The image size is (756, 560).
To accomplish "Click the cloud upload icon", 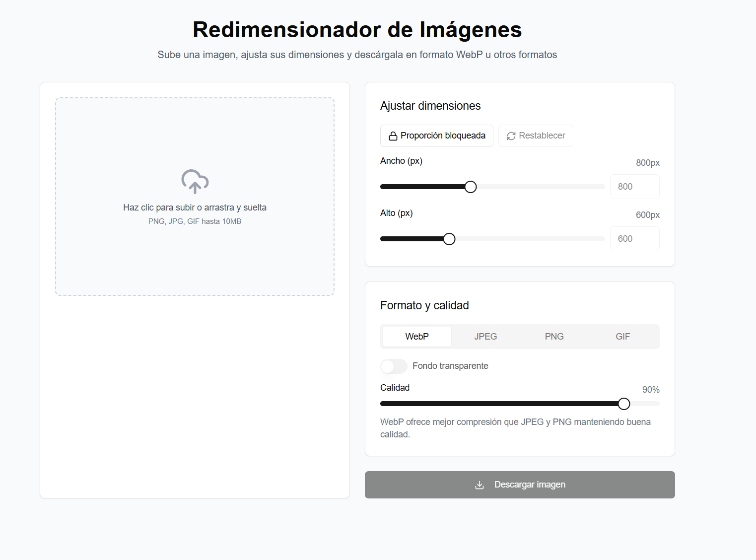I will point(195,182).
